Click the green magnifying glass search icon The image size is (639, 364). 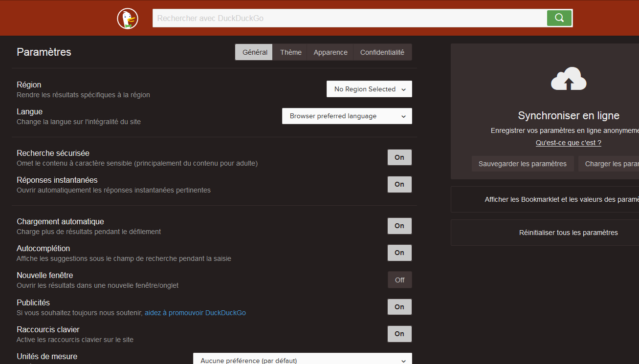pos(559,18)
